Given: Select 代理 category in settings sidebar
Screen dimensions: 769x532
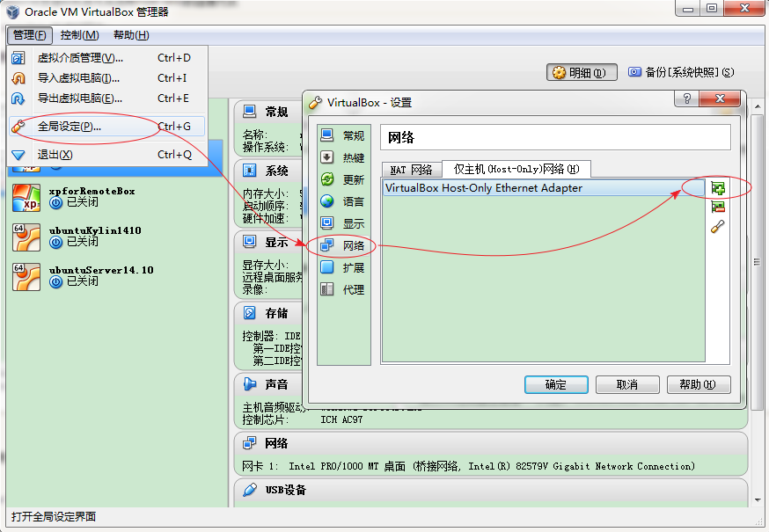Looking at the screenshot, I should 343,290.
